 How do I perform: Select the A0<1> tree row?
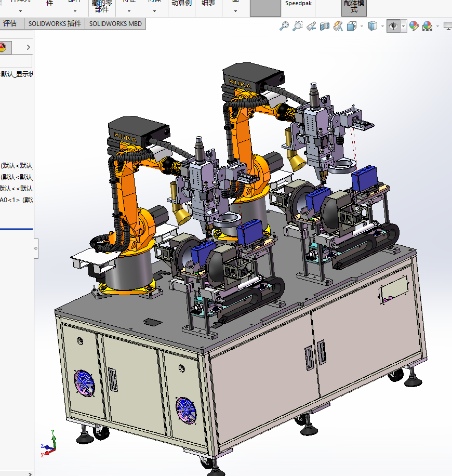pos(17,200)
